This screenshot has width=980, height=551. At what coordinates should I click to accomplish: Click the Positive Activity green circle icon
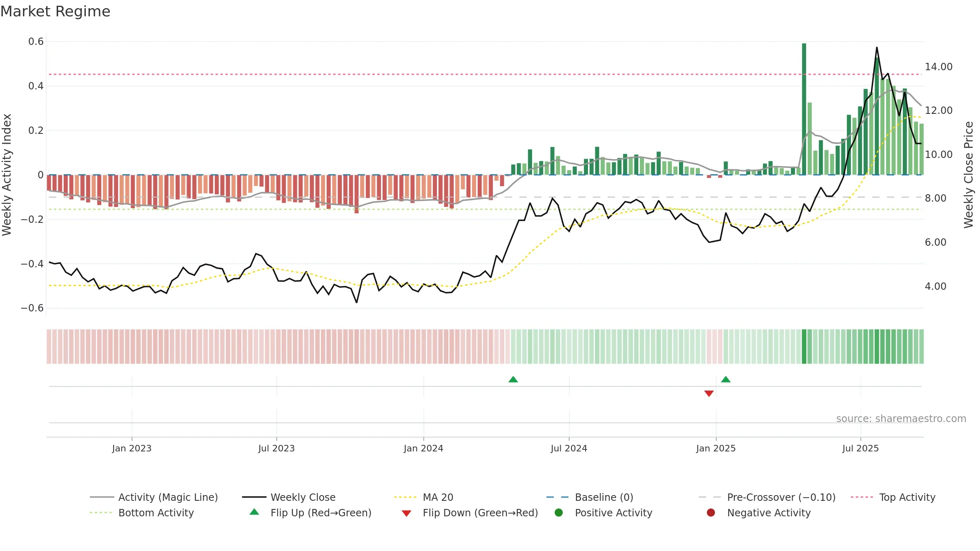(x=559, y=512)
